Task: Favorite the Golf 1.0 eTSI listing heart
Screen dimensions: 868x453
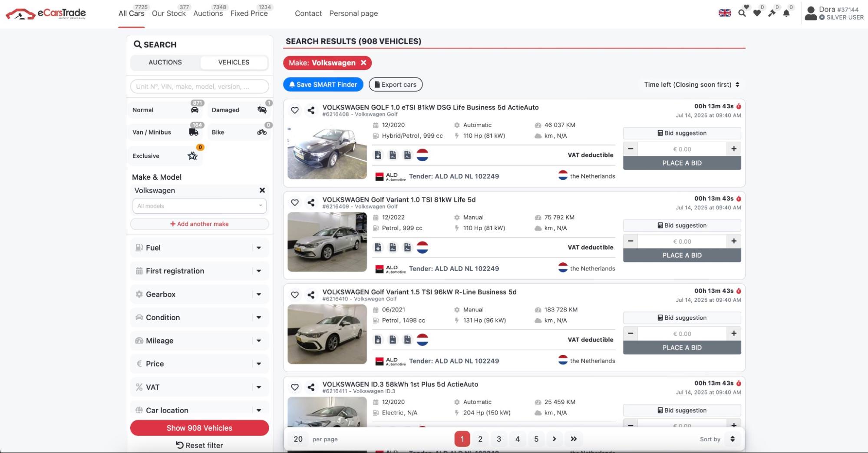Action: [x=295, y=110]
